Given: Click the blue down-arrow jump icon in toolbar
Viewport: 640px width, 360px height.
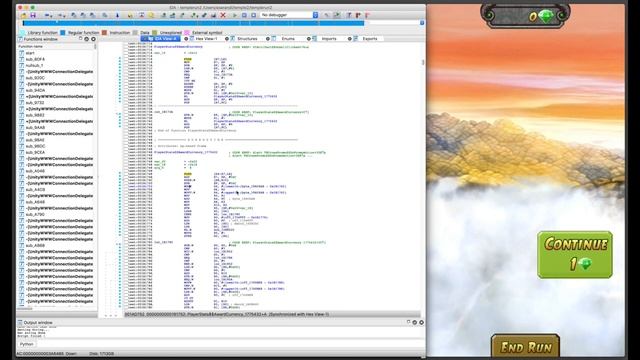Looking at the screenshot, I should tap(118, 15).
